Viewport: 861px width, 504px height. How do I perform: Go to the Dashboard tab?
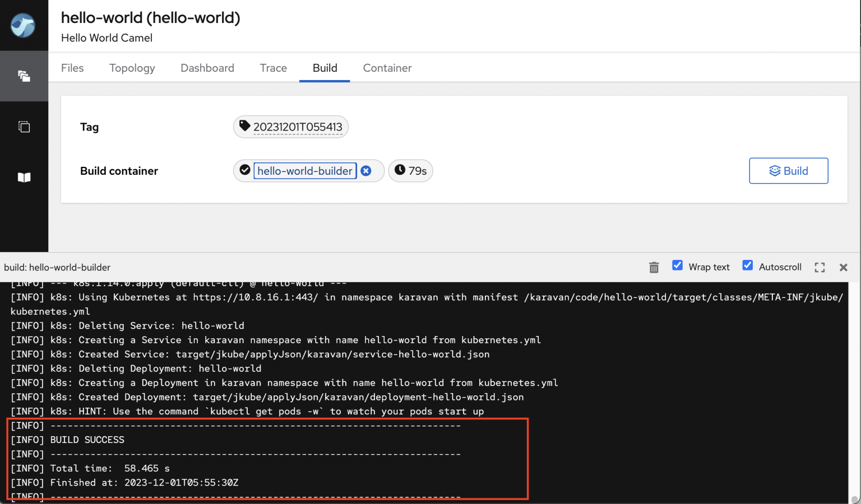(207, 68)
